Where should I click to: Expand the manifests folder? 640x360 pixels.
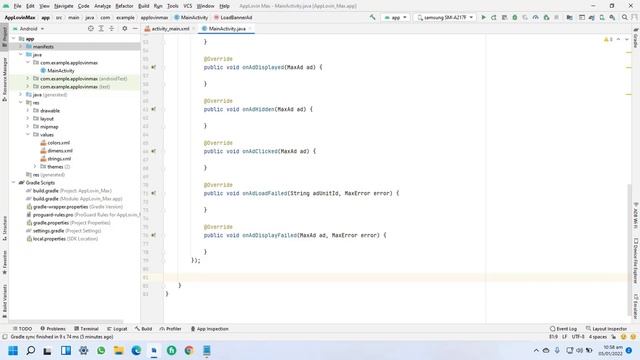[x=21, y=47]
